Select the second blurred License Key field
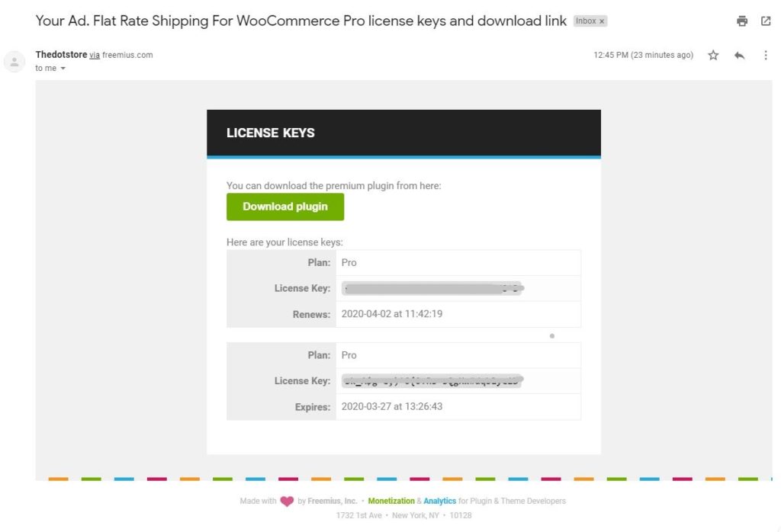The image size is (781, 532). click(432, 381)
